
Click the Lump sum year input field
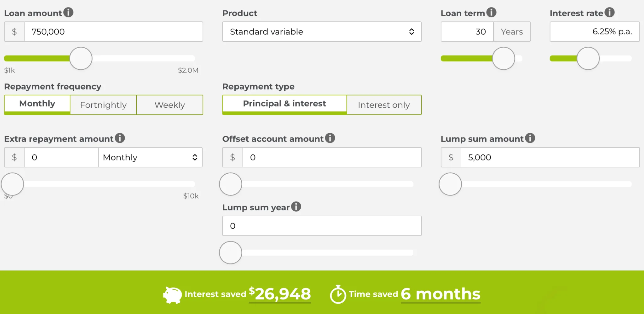point(322,226)
